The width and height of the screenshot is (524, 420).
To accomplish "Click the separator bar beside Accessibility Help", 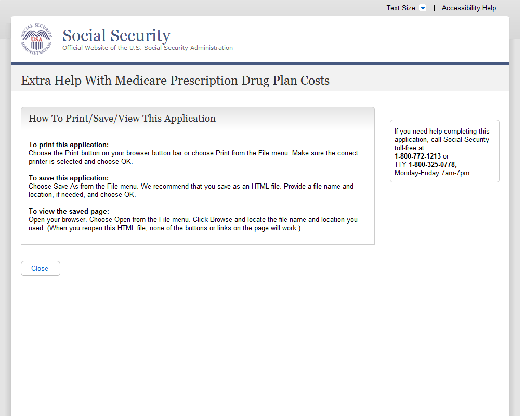I will pyautogui.click(x=434, y=8).
